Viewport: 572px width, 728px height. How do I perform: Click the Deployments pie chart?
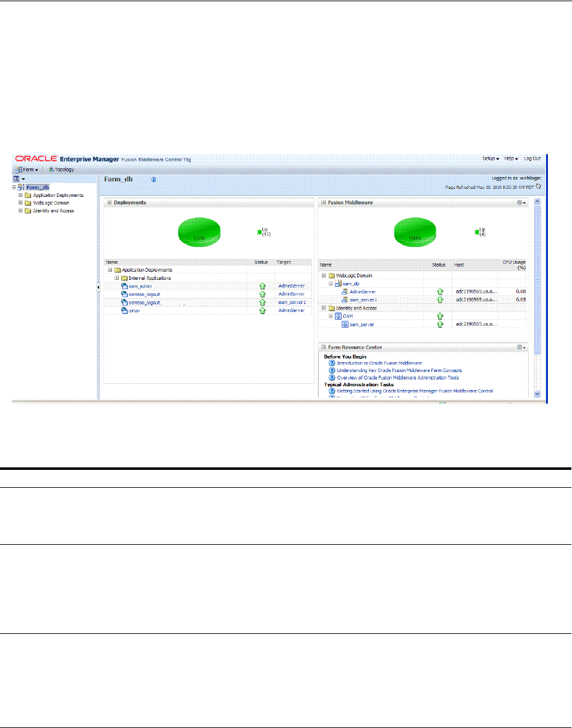tap(199, 232)
